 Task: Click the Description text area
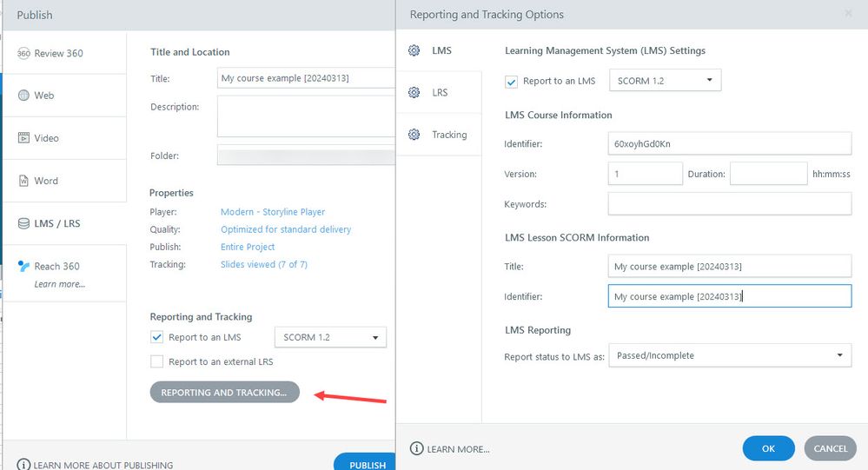point(306,116)
